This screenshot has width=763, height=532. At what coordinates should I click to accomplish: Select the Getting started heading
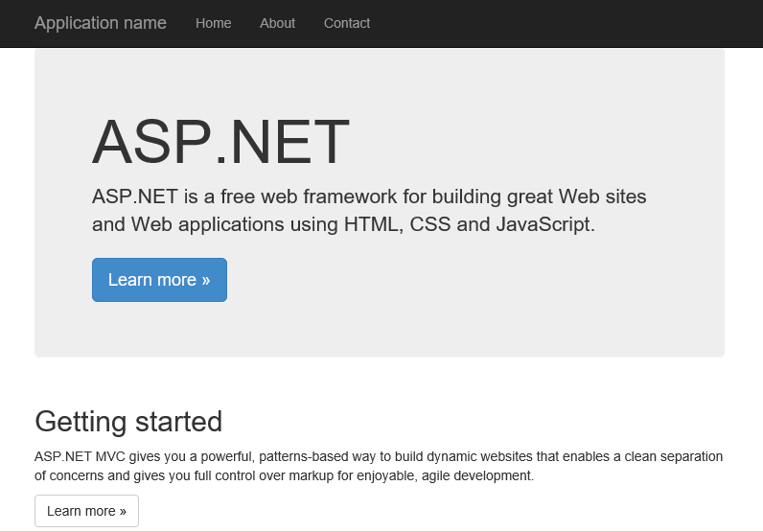click(128, 421)
